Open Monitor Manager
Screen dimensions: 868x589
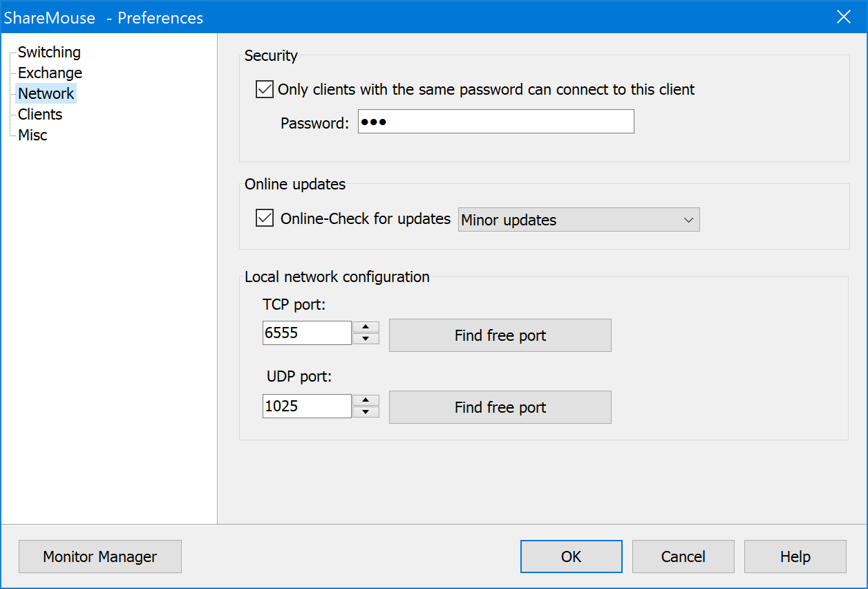[100, 557]
